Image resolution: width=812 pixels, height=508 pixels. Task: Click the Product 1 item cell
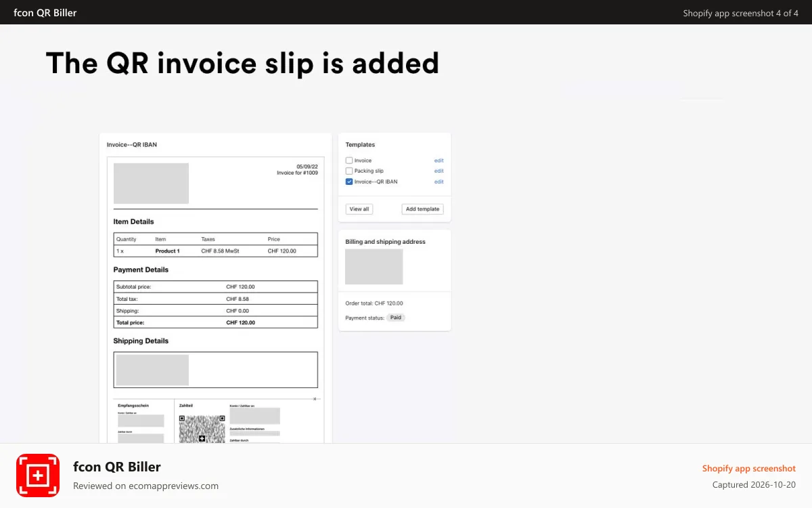tap(167, 251)
